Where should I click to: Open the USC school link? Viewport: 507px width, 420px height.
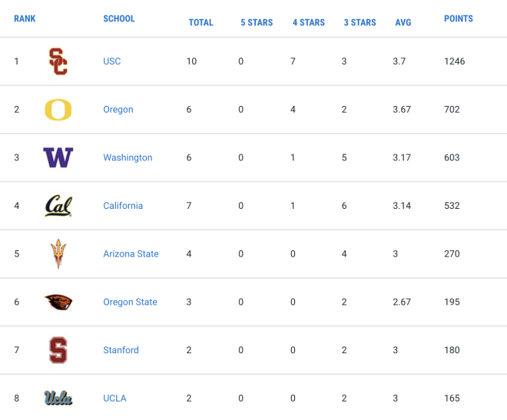(112, 61)
